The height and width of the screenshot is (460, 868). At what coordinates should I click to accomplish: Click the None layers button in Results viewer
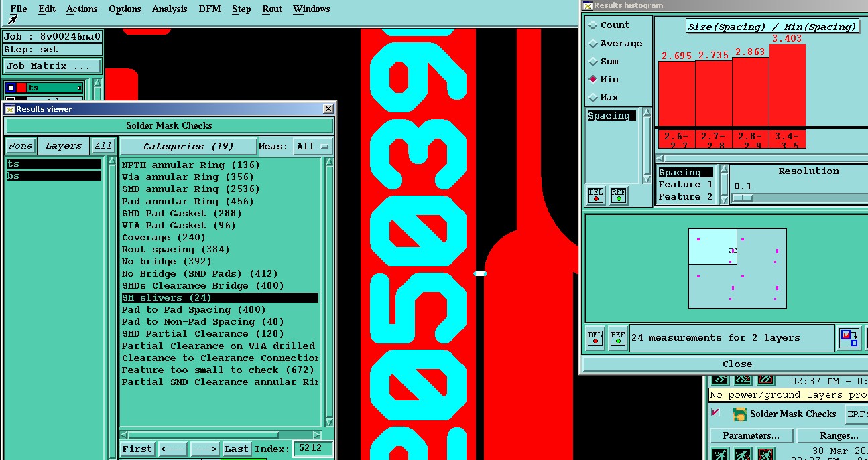tap(20, 145)
